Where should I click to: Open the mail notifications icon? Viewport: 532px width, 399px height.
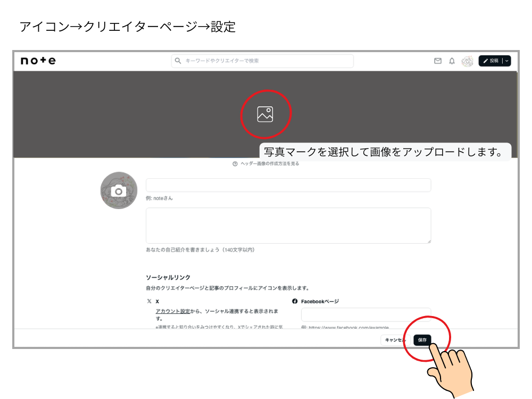437,61
